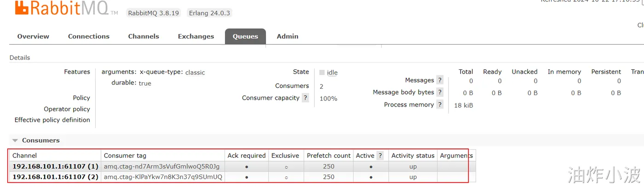
Task: Select the Queues tab
Action: click(x=245, y=37)
